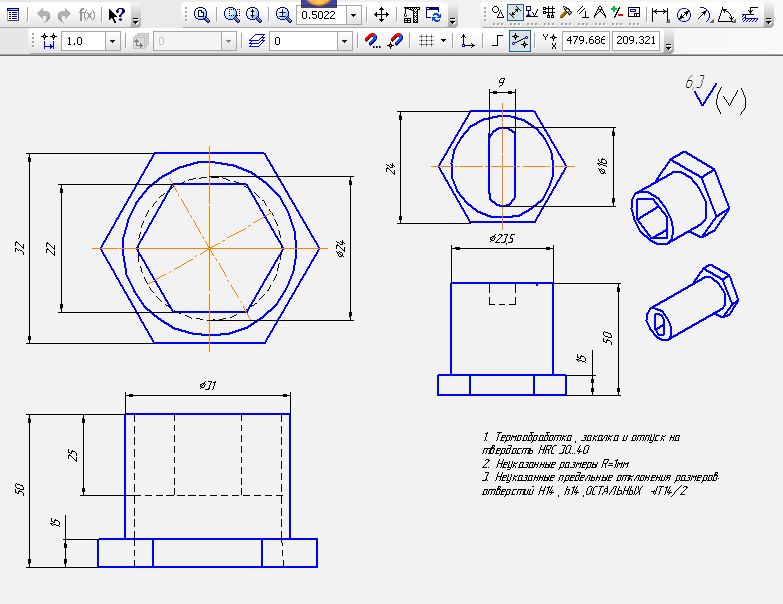
Task: Click the local coordinate system icon
Action: (x=467, y=41)
